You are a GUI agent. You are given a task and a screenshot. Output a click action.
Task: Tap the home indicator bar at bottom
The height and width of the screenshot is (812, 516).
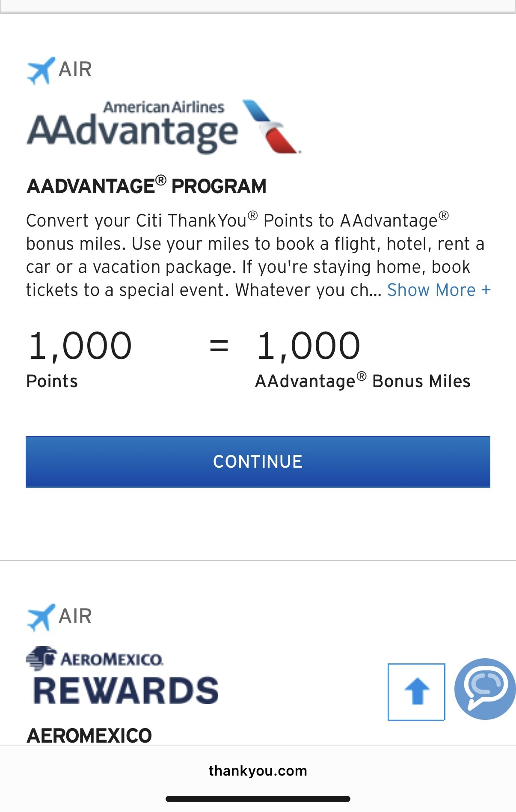[x=258, y=799]
